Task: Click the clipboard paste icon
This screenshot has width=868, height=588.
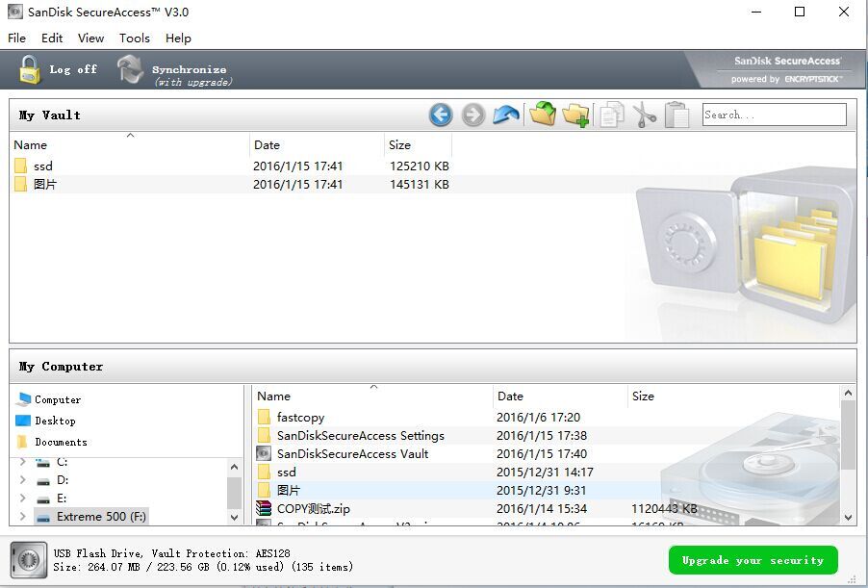Action: 677,115
